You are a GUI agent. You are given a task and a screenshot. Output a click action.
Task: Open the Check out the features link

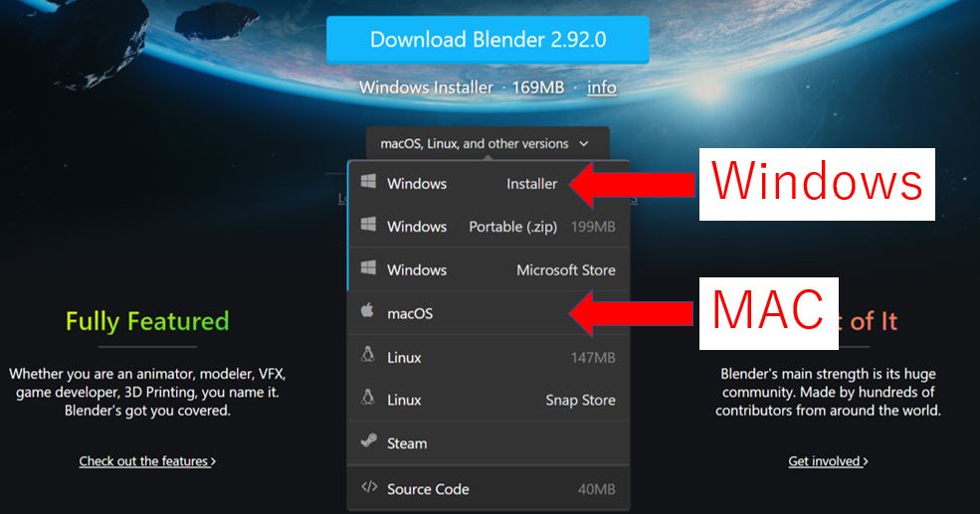click(x=147, y=461)
